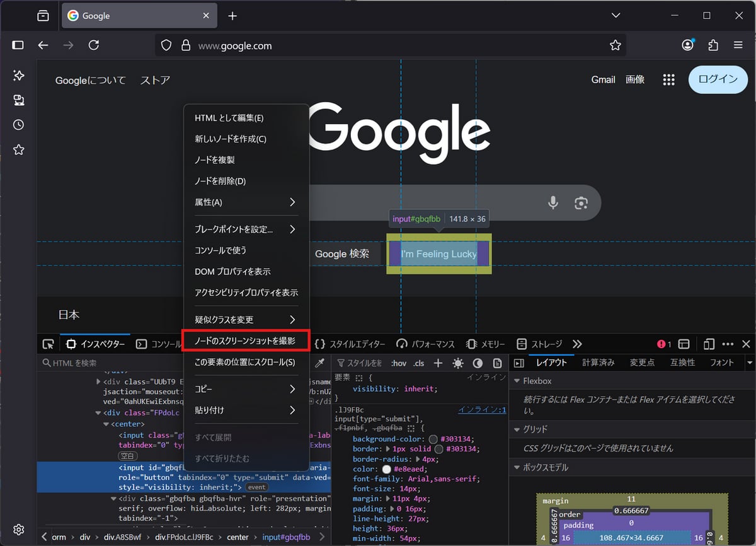Collapse the グリッド section
Screen dimensions: 756x546
[x=517, y=429]
